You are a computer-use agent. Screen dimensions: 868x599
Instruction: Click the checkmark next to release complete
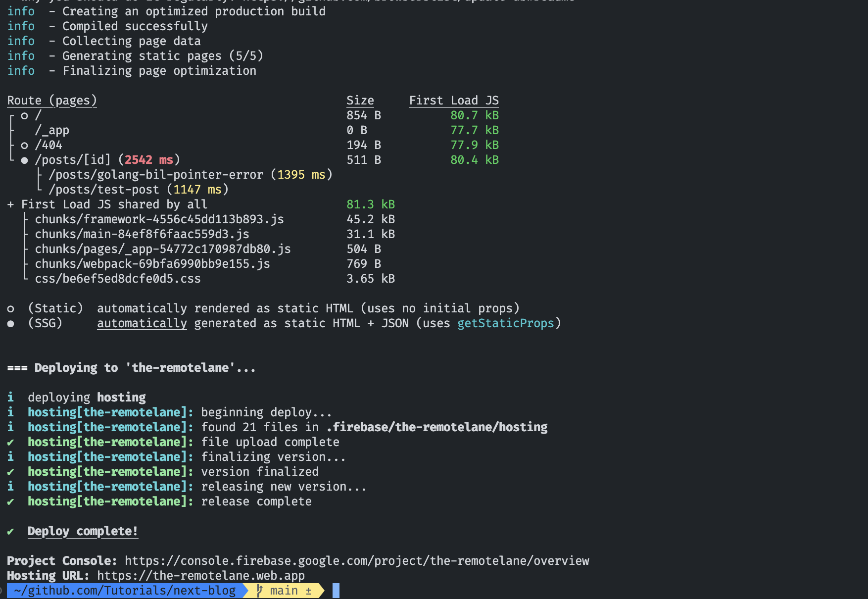[x=10, y=501]
